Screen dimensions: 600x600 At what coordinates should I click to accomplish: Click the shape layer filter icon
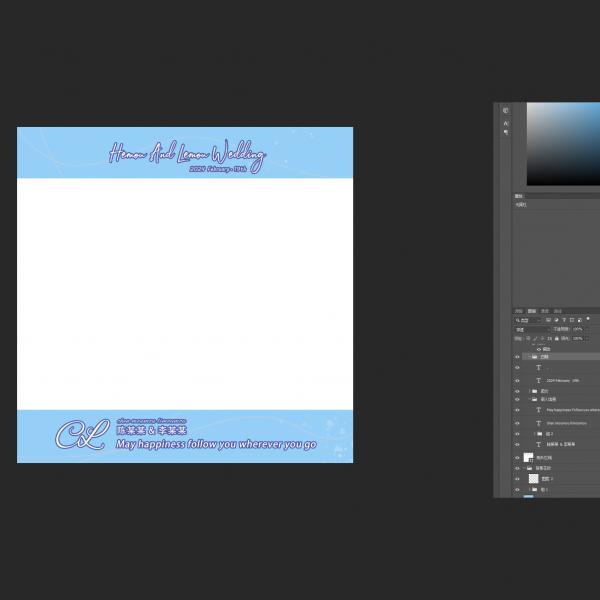point(572,320)
